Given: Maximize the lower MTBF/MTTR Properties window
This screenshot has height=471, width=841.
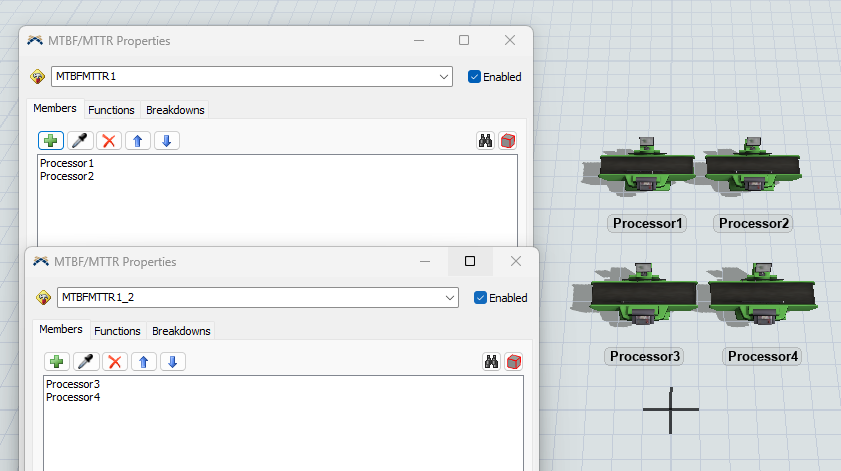Looking at the screenshot, I should [470, 261].
